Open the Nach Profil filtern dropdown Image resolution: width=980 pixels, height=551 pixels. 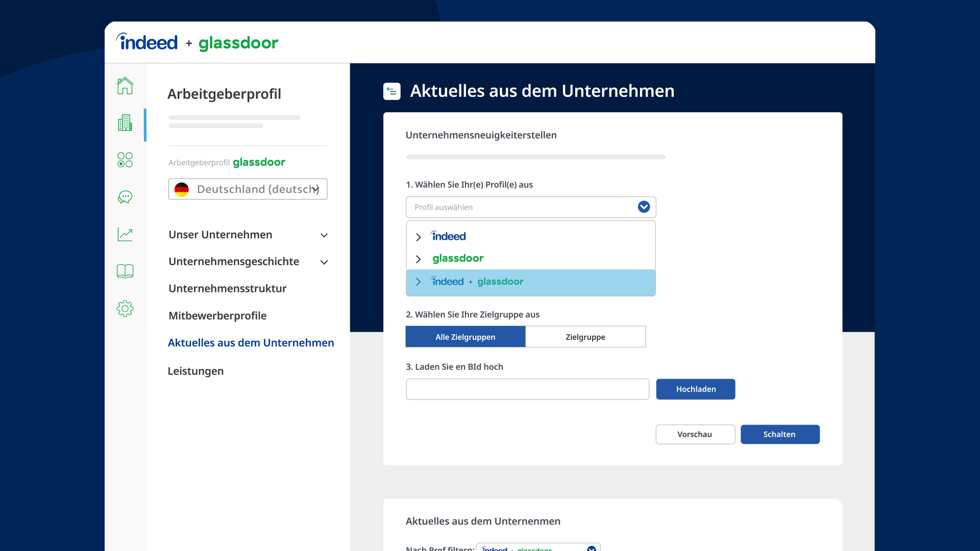coord(538,547)
